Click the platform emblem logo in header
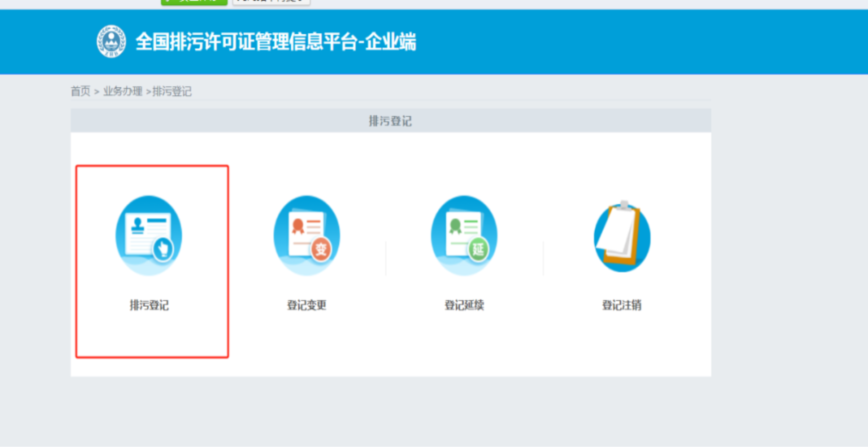The image size is (868, 447). [x=111, y=41]
